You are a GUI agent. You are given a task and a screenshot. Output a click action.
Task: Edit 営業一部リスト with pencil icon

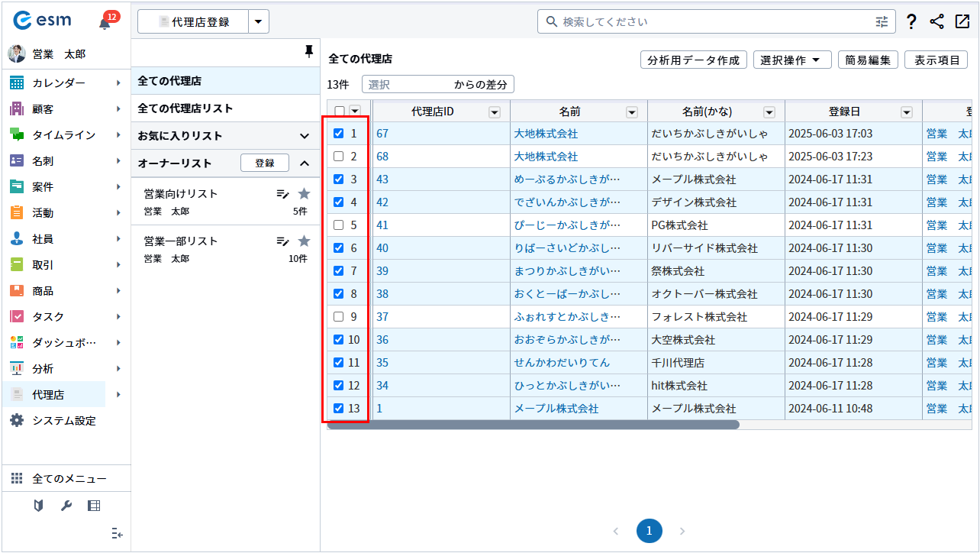pos(282,241)
